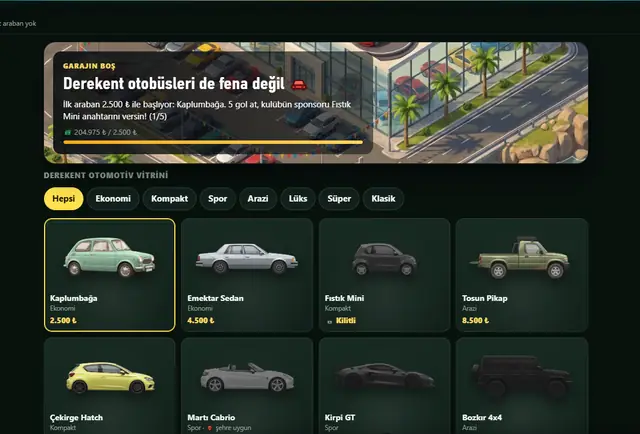Click the money icon beside 204.975 ₺
The width and height of the screenshot is (640, 434).
(67, 132)
